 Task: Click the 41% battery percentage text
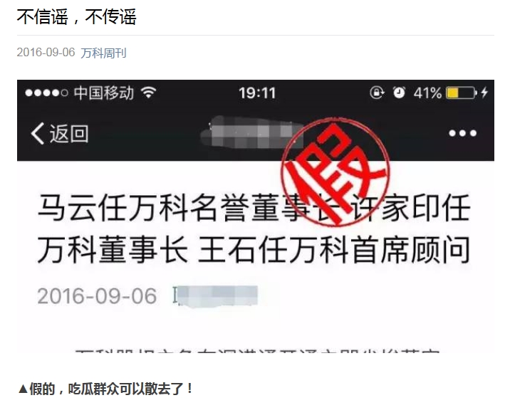(427, 93)
